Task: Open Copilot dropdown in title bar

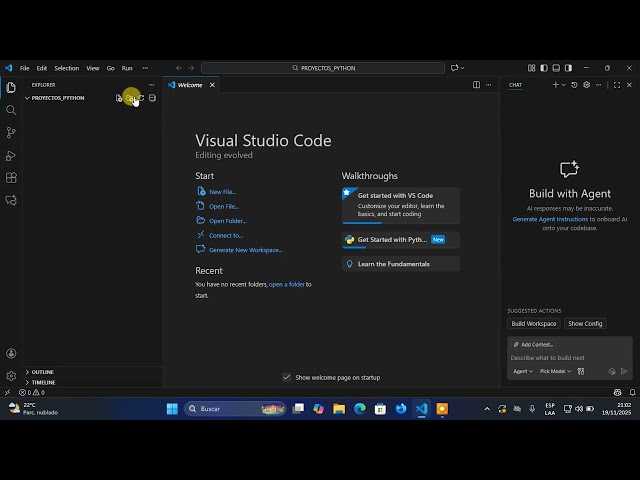Action: click(462, 68)
